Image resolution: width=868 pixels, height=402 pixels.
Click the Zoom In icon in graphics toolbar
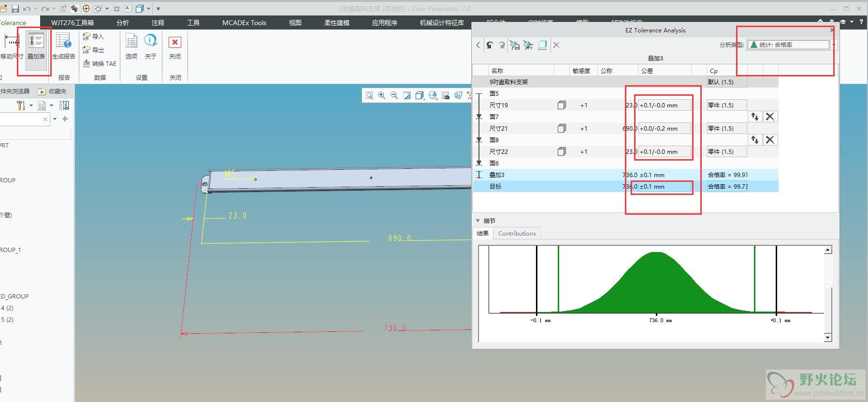(x=382, y=95)
